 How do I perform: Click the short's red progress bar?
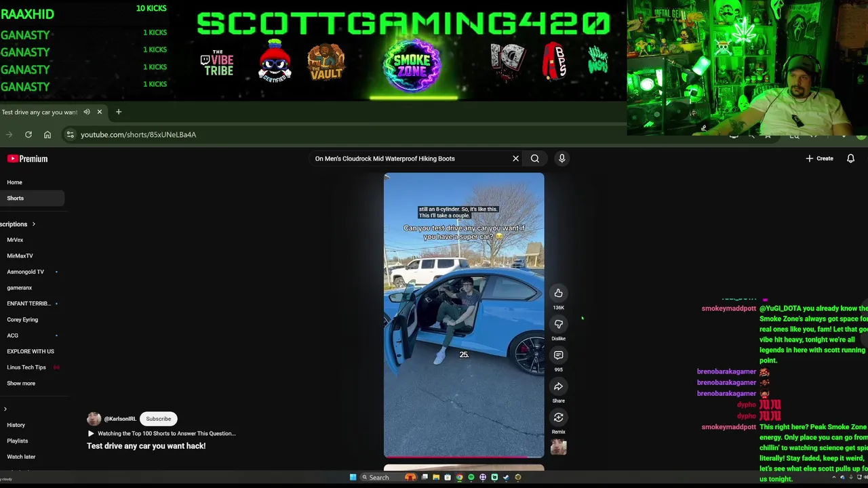[x=464, y=457]
